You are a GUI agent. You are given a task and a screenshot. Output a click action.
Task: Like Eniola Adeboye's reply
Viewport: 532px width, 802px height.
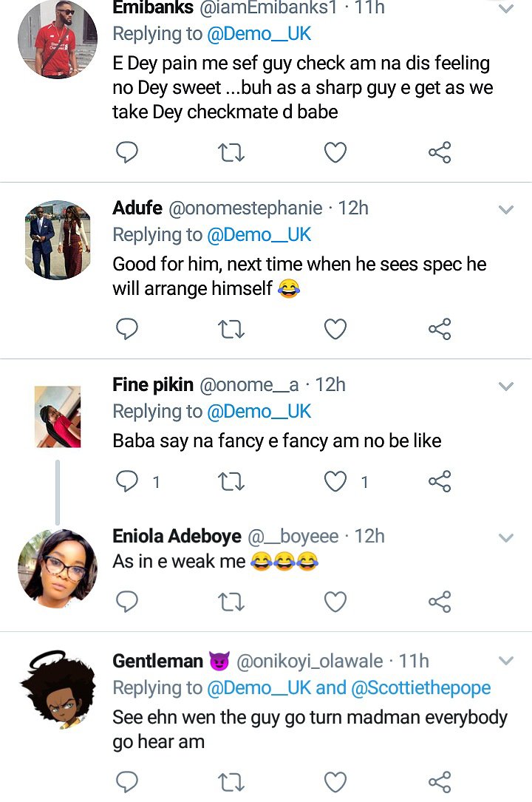[x=335, y=602]
